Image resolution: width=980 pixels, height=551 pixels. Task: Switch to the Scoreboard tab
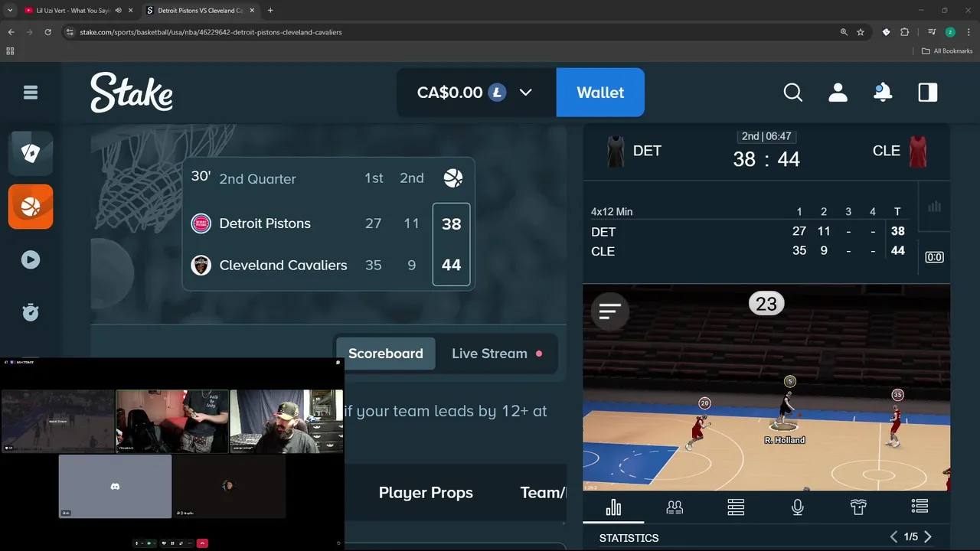[x=386, y=354]
